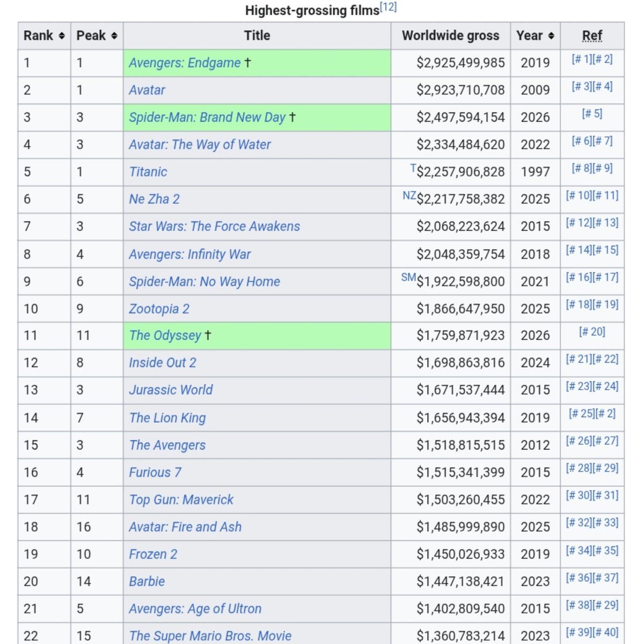
Task: Open reference [# 8] in Titanic row
Action: 582,169
